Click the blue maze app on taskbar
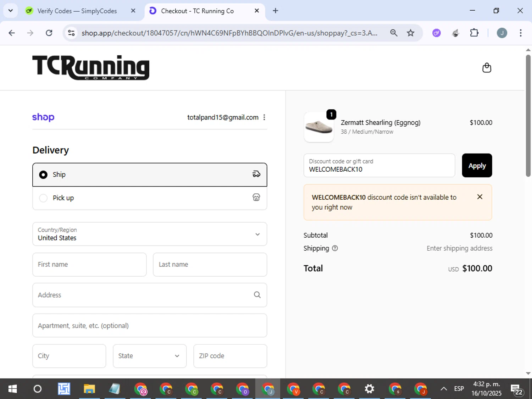This screenshot has height=399, width=532. pyautogui.click(x=64, y=389)
